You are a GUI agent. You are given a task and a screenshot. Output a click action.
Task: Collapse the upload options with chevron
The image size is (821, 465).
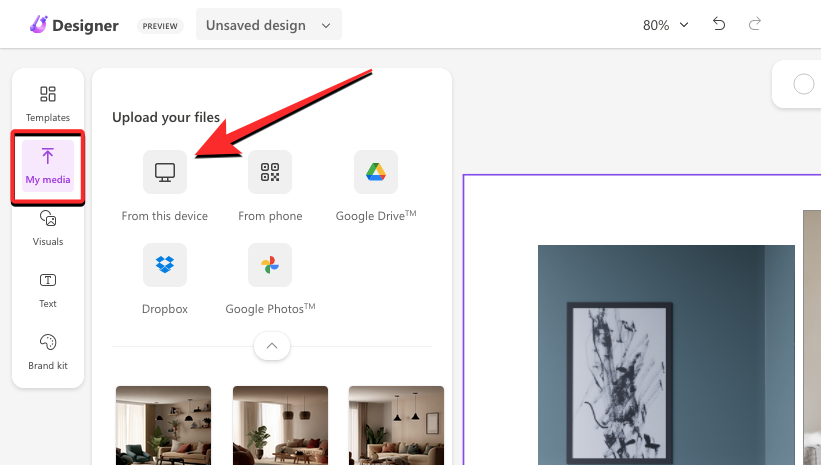272,346
